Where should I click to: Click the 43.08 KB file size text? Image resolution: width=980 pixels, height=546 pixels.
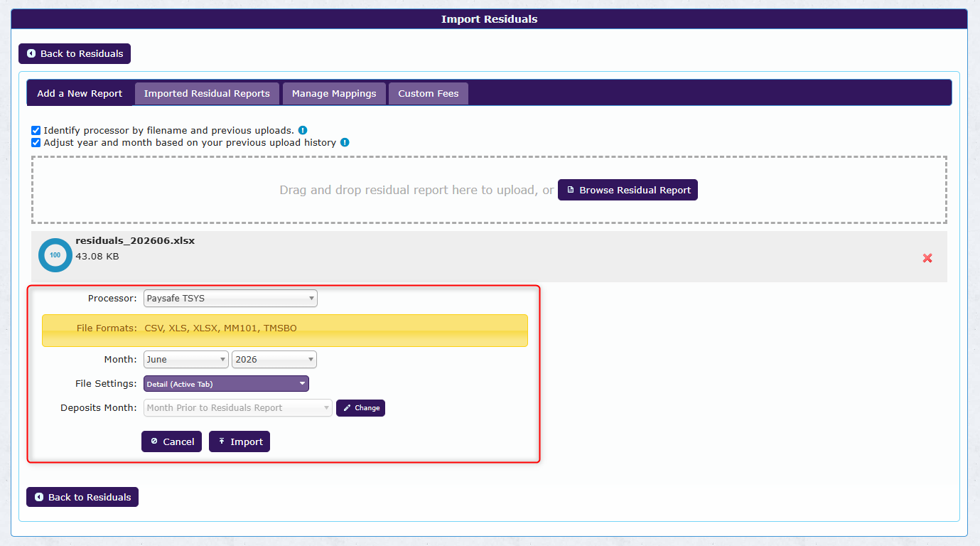pos(97,256)
